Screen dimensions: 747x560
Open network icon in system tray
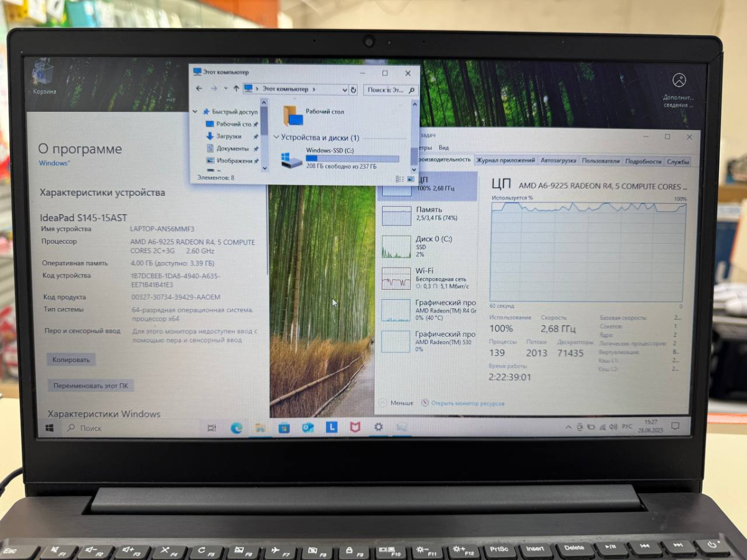[601, 427]
